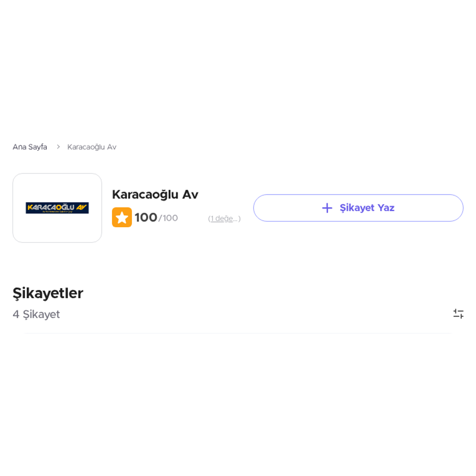Click the breadcrumb chevron separator arrow

point(58,147)
